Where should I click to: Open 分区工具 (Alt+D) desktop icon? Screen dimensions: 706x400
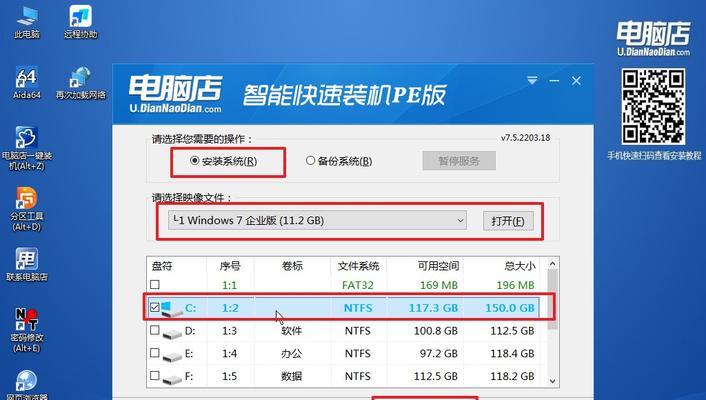click(27, 209)
